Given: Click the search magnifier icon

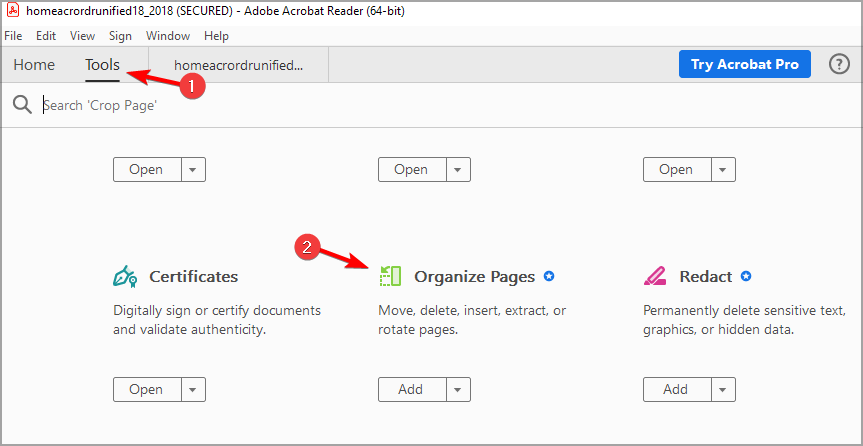Looking at the screenshot, I should 22,104.
